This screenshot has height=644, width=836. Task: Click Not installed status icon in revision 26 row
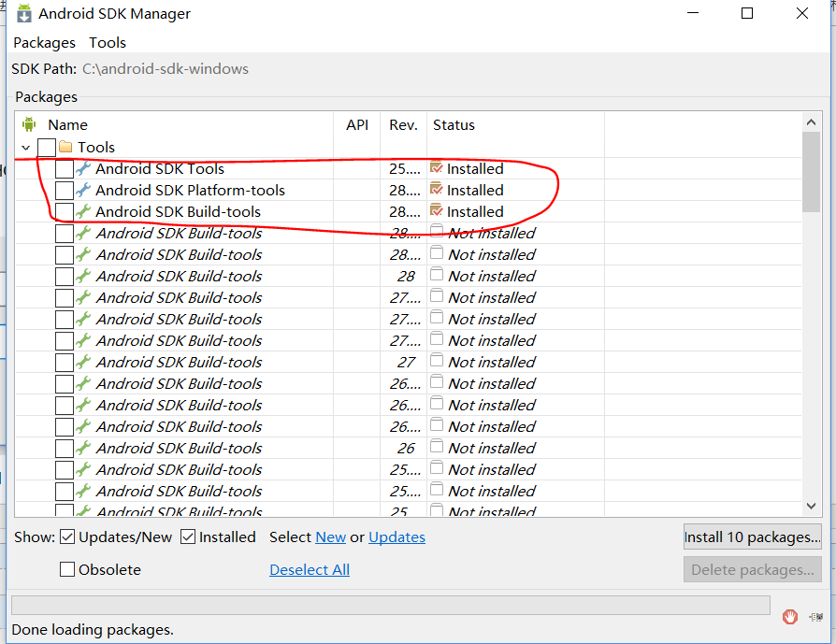coord(437,446)
